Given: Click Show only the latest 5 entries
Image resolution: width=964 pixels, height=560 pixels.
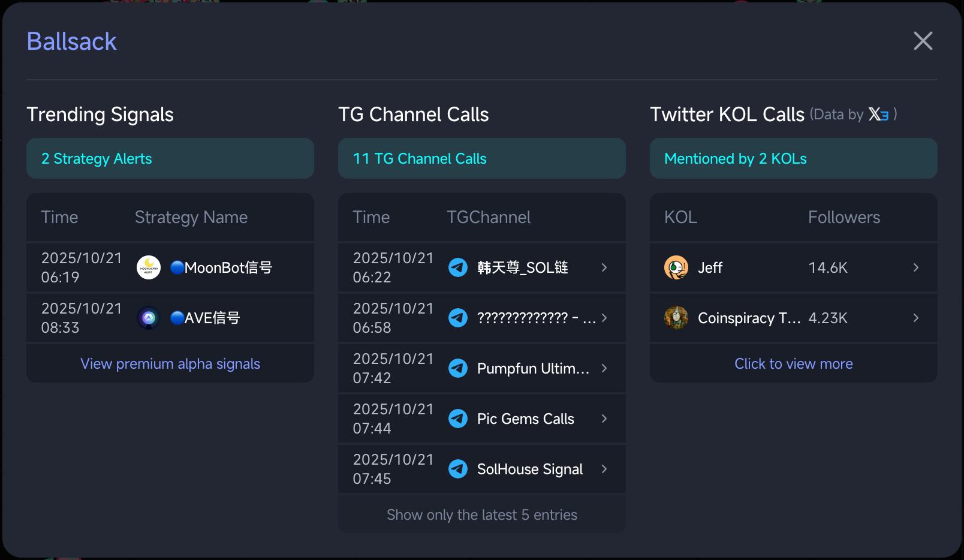Looking at the screenshot, I should coord(482,515).
